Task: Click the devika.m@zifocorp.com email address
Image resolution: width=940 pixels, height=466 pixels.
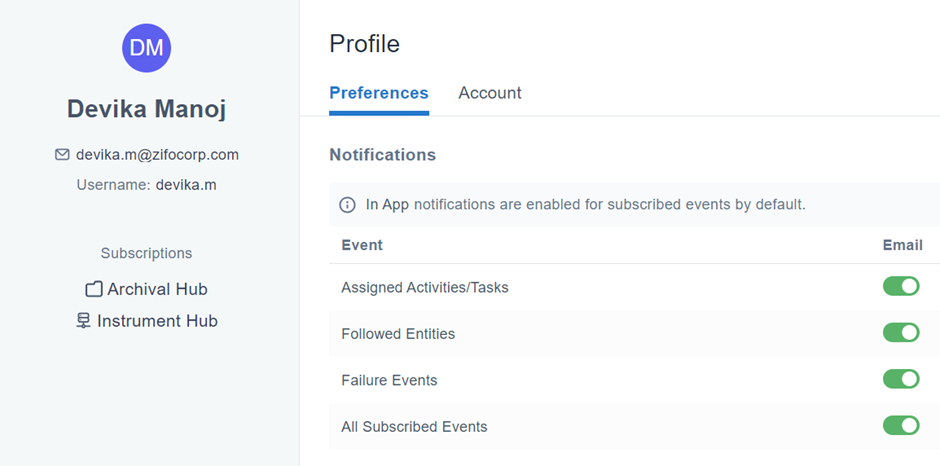Action: pos(157,155)
